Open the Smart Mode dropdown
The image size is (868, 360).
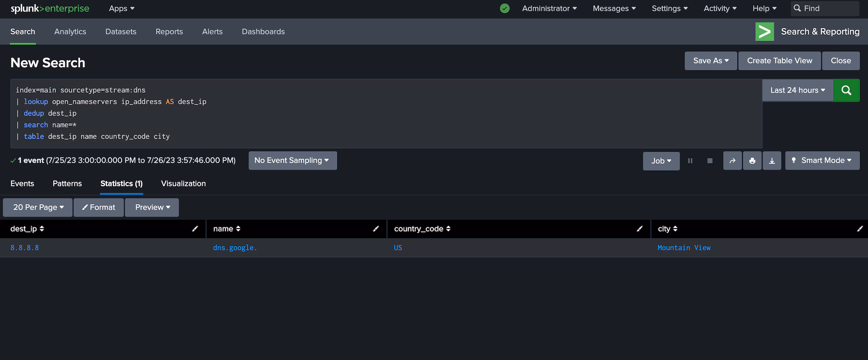[x=822, y=161]
